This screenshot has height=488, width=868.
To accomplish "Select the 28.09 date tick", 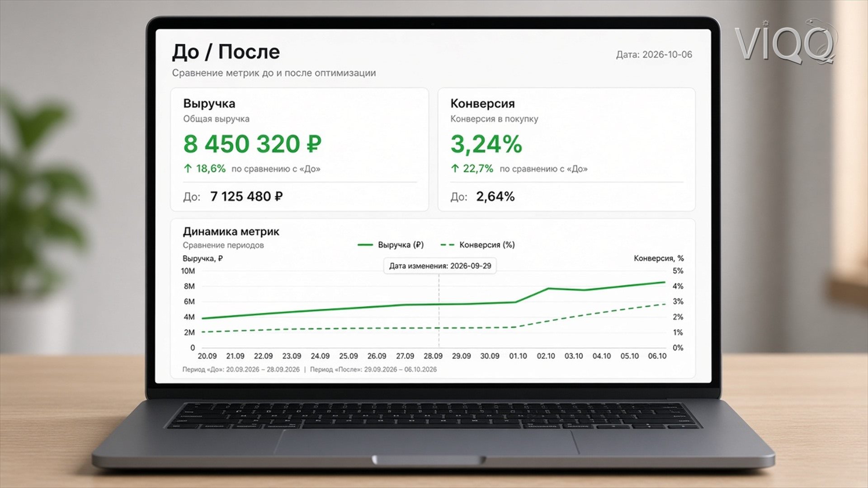I will [x=433, y=356].
